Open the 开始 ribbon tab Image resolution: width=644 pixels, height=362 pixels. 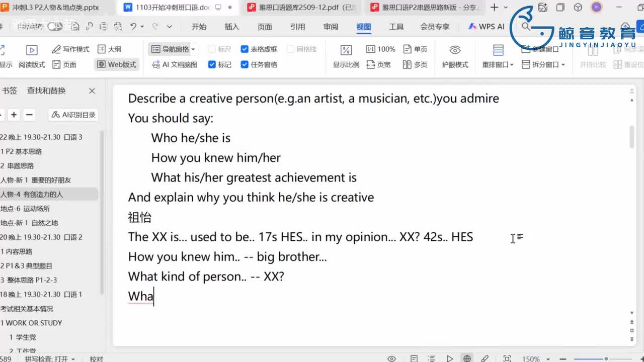point(199,27)
